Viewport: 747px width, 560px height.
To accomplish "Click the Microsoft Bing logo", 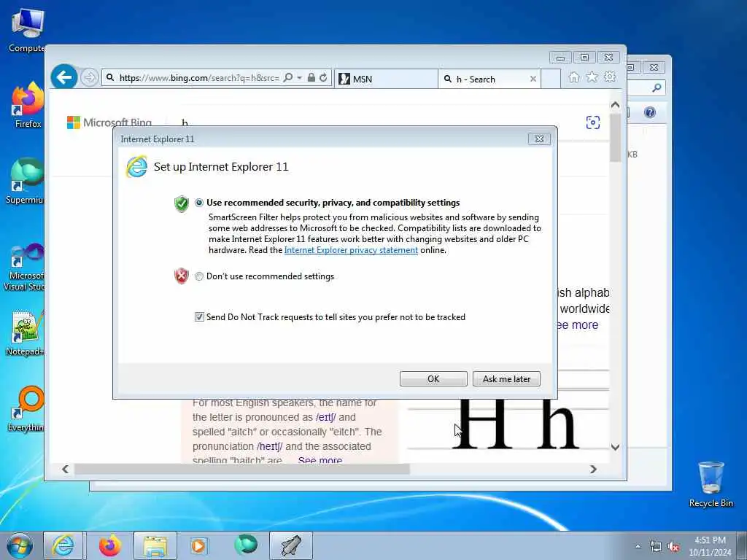I will coord(109,122).
